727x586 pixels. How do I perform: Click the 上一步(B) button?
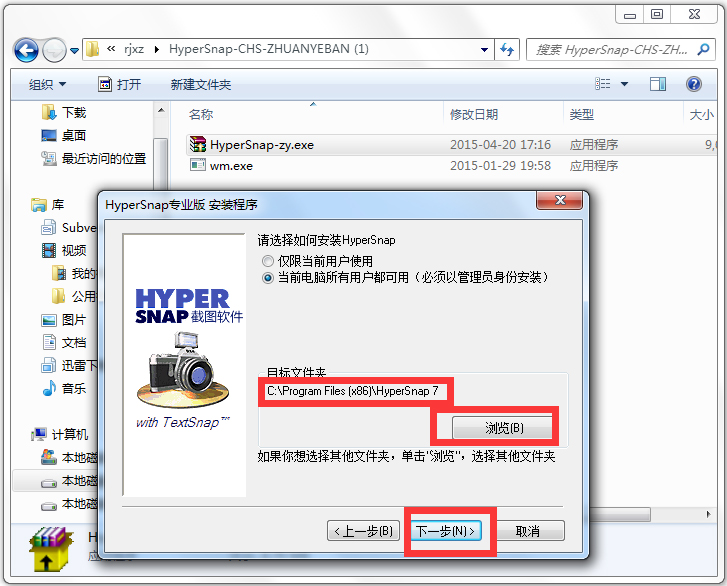pyautogui.click(x=364, y=531)
